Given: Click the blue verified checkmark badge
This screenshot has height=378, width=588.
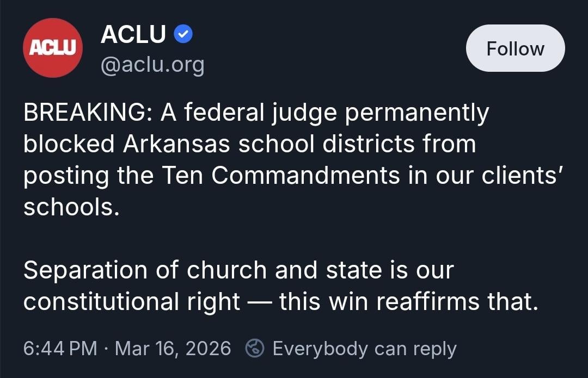Looking at the screenshot, I should 183,35.
